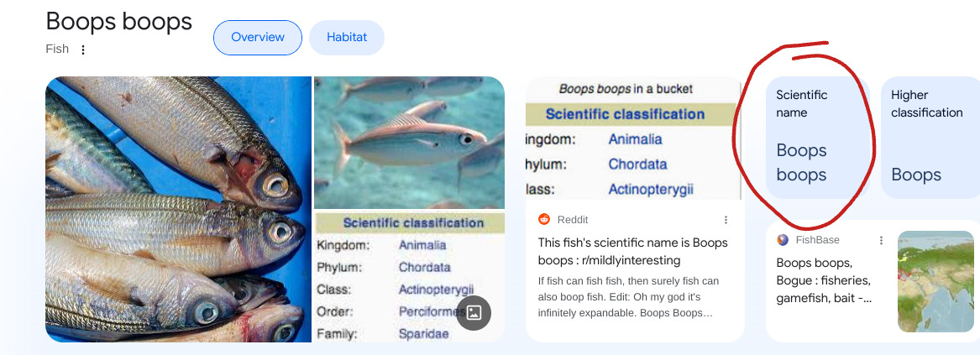Select the Overview tab

[x=258, y=38]
